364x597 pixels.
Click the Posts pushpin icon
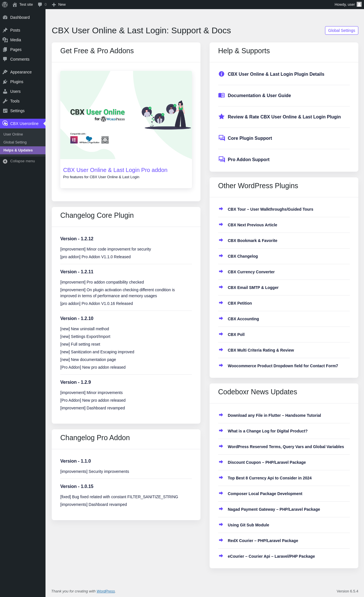pyautogui.click(x=5, y=30)
